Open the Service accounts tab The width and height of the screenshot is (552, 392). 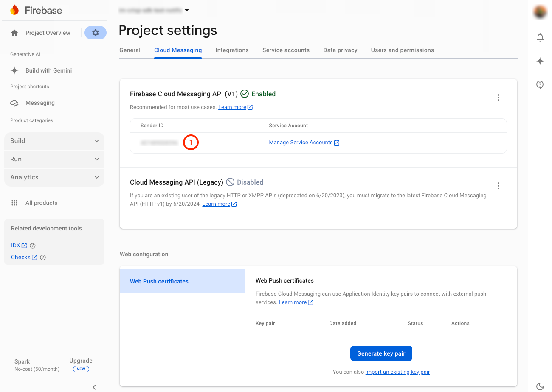(x=286, y=50)
